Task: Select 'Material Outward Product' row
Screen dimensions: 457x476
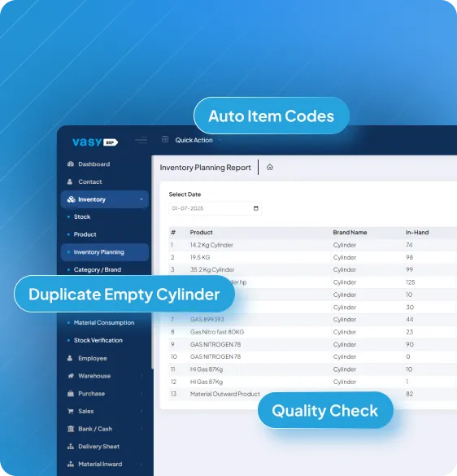Action: (225, 394)
